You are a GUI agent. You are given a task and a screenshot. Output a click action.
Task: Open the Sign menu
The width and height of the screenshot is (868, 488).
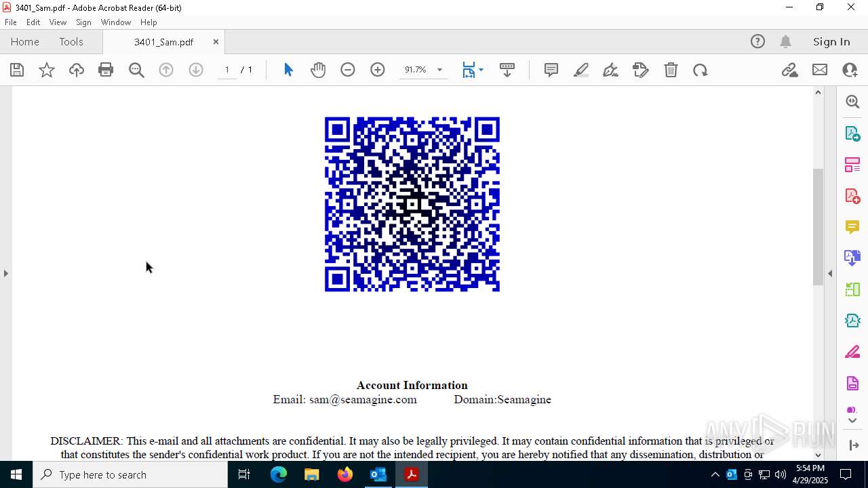pyautogui.click(x=83, y=22)
